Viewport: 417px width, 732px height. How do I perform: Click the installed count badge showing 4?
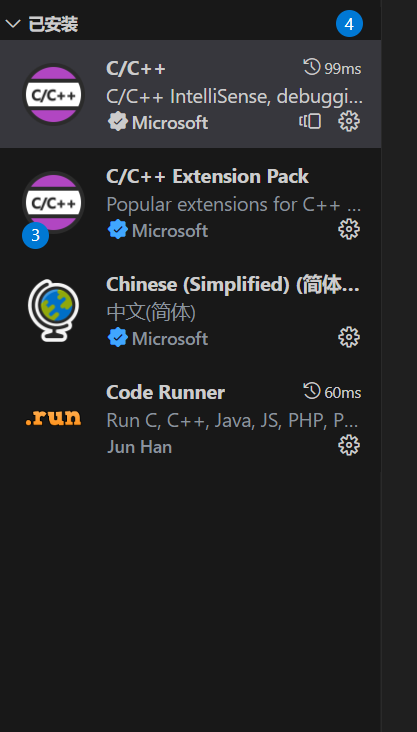349,23
